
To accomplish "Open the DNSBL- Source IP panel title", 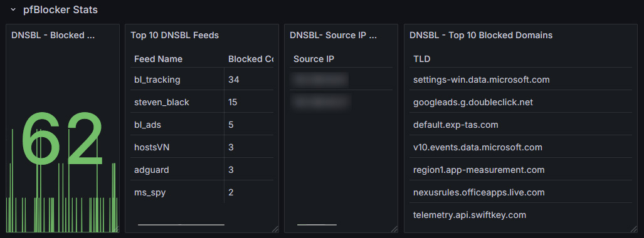I will pos(333,35).
